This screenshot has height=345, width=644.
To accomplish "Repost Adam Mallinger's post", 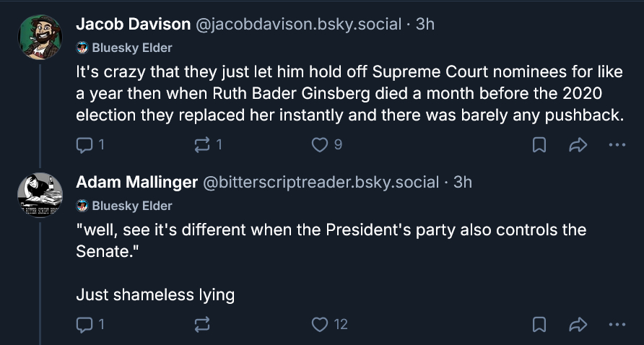I will (x=202, y=325).
